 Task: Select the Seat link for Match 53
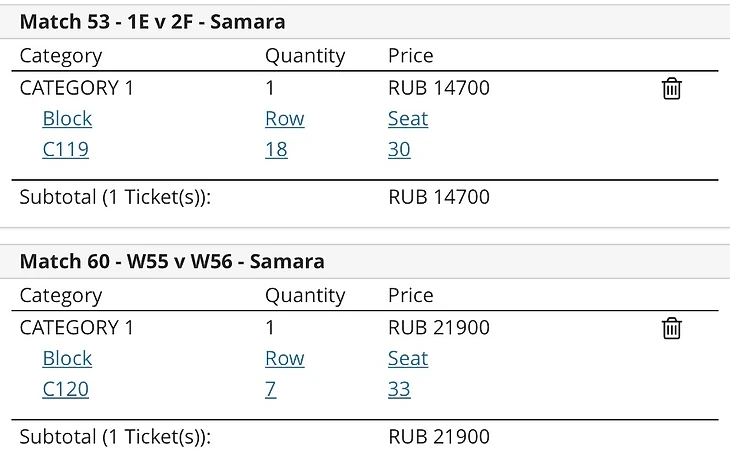pos(408,119)
